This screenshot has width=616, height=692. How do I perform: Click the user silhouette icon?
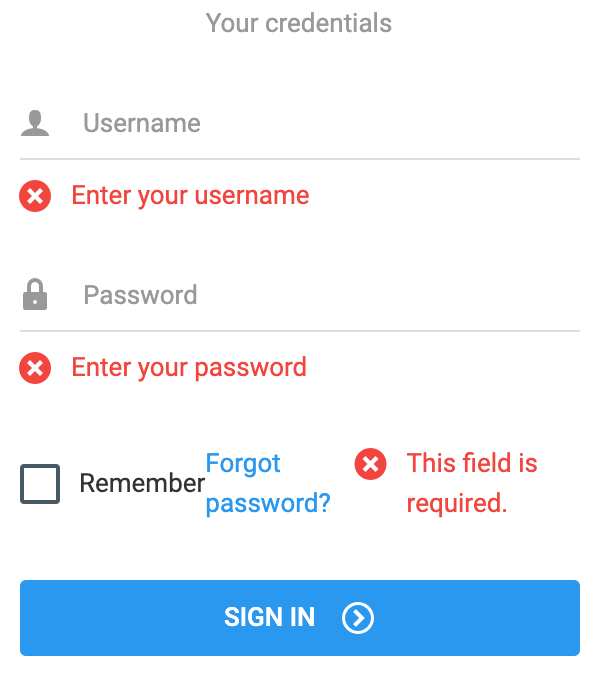(35, 123)
